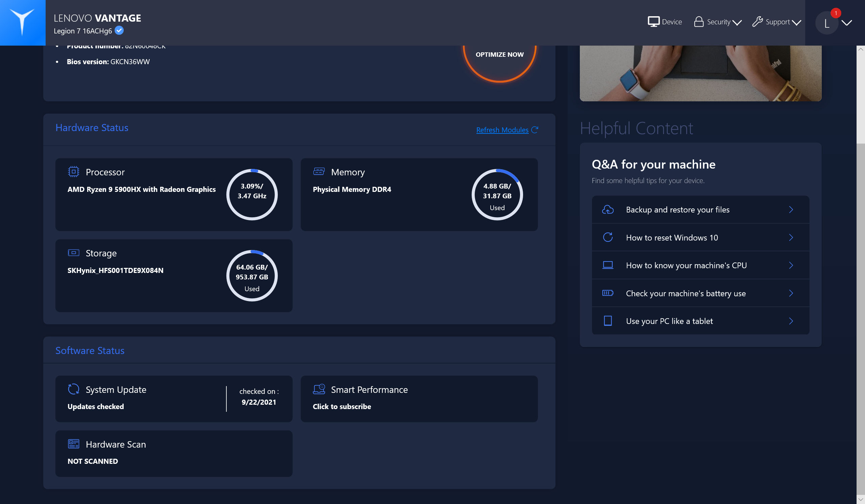This screenshot has height=504, width=865.
Task: Click the hands-on-laptop article thumbnail
Action: click(700, 73)
